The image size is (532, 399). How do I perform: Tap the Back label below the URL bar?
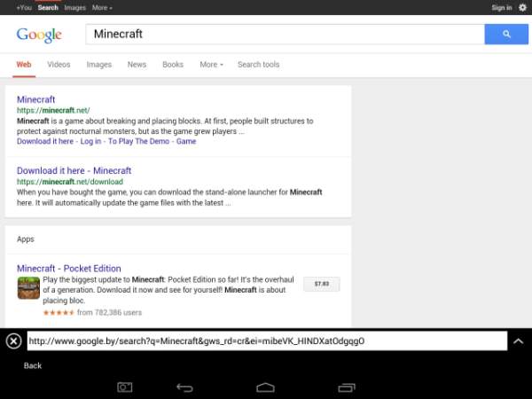click(33, 365)
